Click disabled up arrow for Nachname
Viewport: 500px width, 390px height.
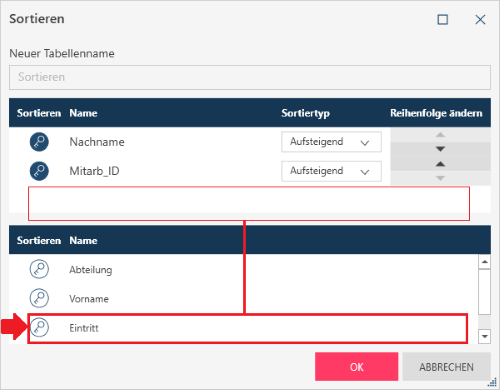pos(440,135)
